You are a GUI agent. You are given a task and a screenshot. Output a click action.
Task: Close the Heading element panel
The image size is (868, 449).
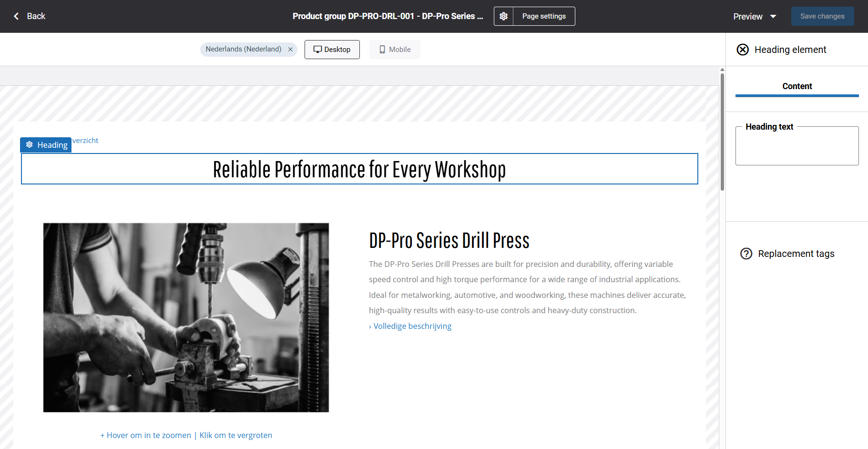click(x=743, y=50)
